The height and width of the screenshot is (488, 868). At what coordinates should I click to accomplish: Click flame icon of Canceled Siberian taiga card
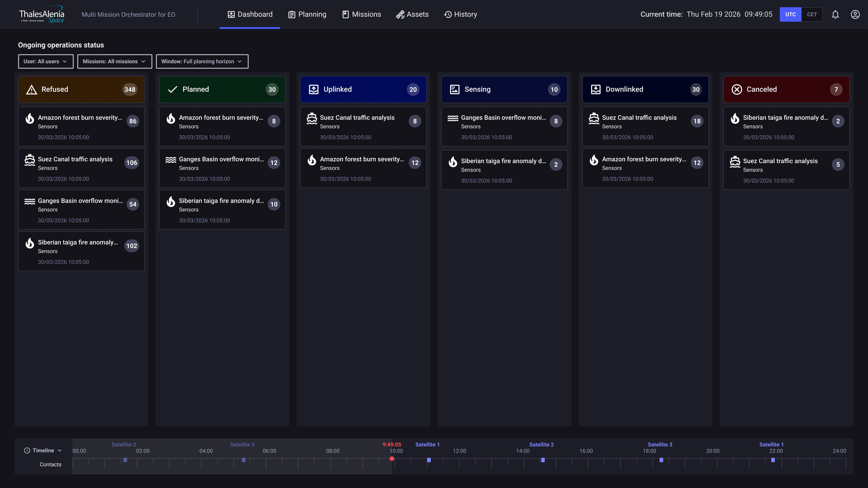pos(735,118)
